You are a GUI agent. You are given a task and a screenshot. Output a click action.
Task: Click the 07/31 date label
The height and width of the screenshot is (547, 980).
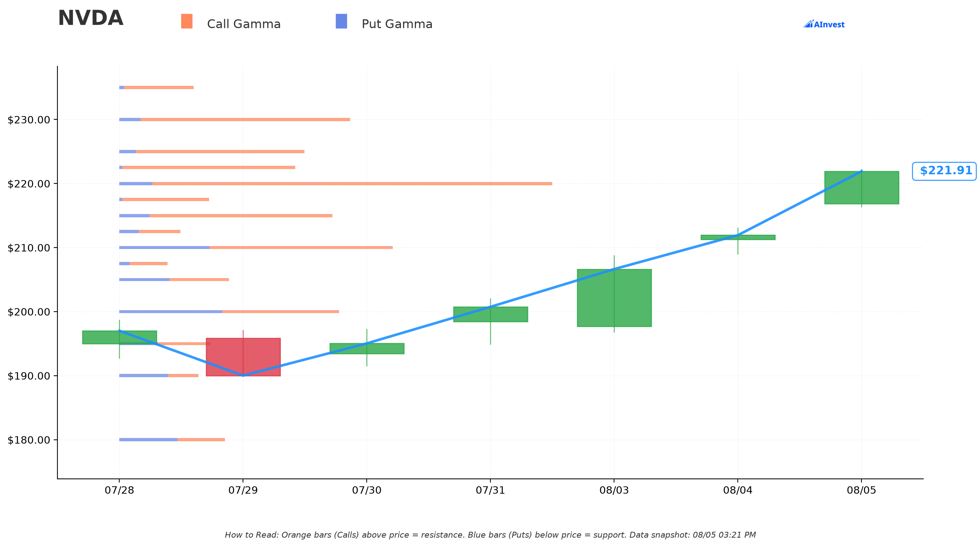[490, 490]
